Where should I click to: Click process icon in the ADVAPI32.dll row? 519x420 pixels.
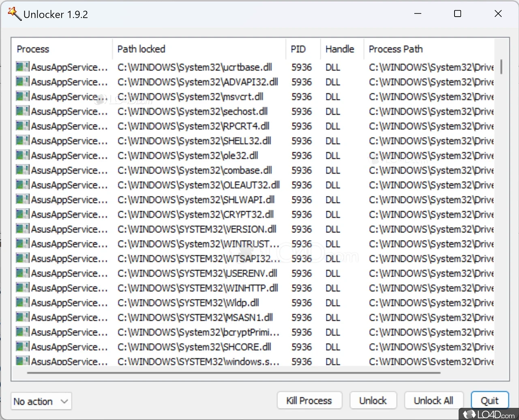(23, 81)
